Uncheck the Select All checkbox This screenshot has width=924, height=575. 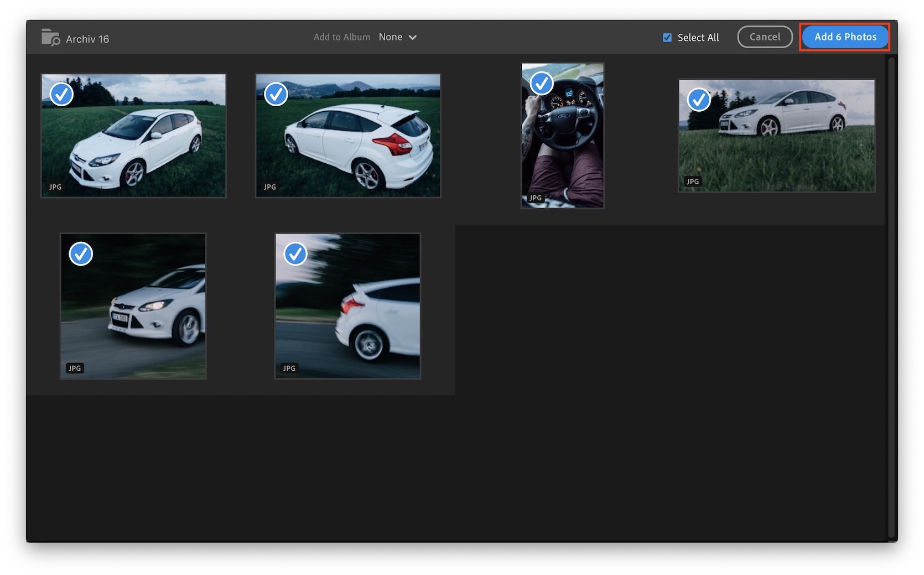click(667, 38)
